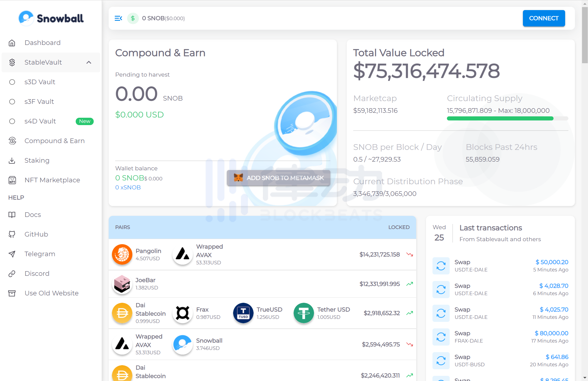Click the page vertical scrollbar thumb
Screen dimensions: 588x381
585,35
